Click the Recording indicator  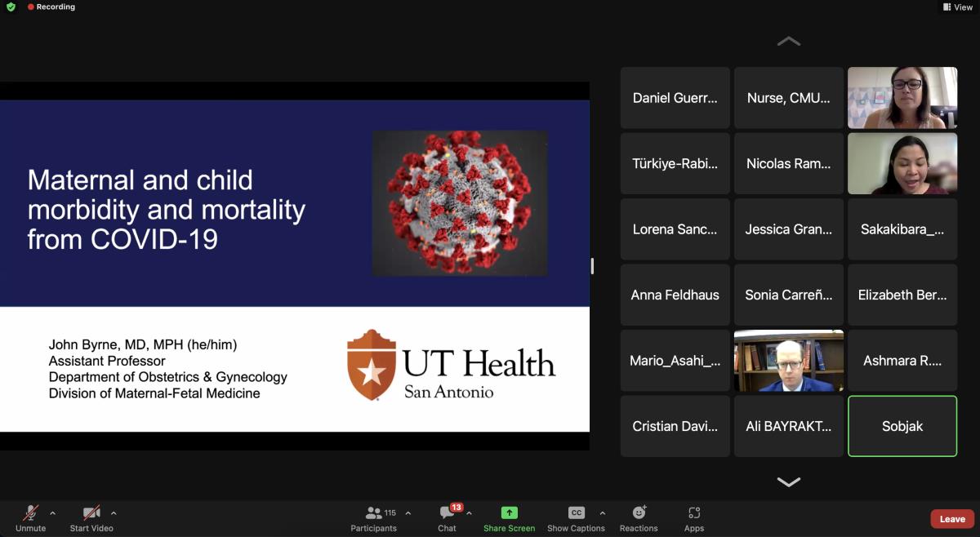[51, 7]
